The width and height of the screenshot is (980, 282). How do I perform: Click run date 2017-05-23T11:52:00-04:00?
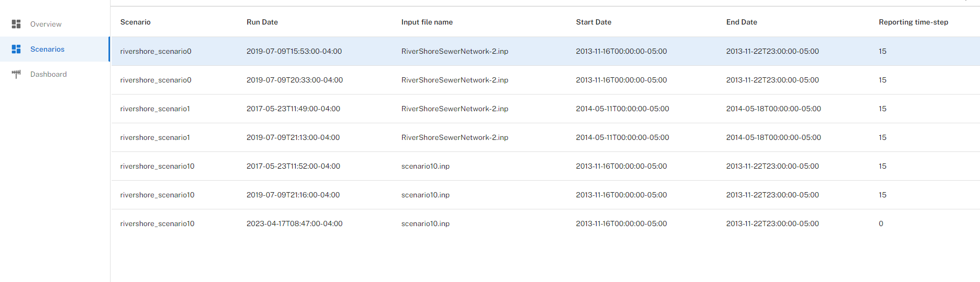pyautogui.click(x=293, y=166)
